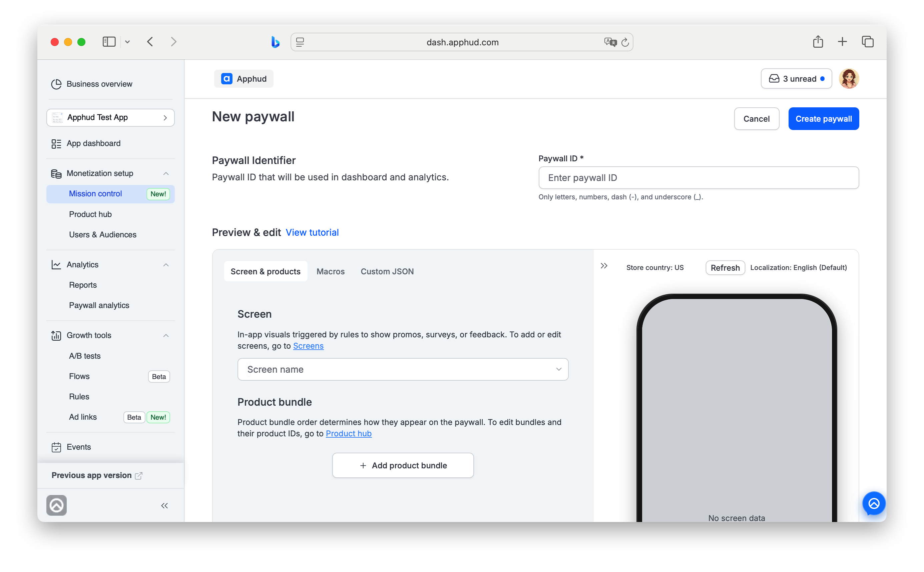Click the App dashboard icon

(56, 144)
